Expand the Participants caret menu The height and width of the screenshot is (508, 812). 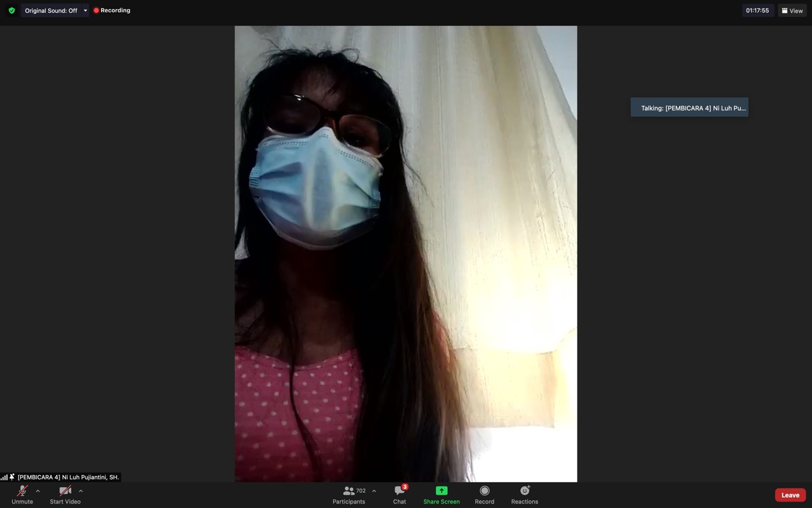click(374, 491)
